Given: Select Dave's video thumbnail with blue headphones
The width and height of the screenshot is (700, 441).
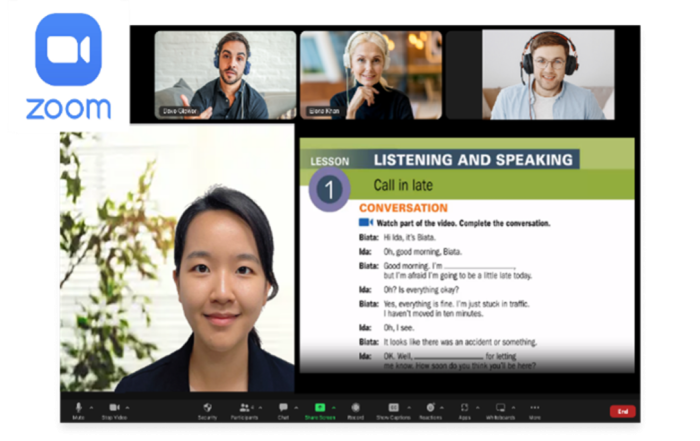Looking at the screenshot, I should coord(225,75).
